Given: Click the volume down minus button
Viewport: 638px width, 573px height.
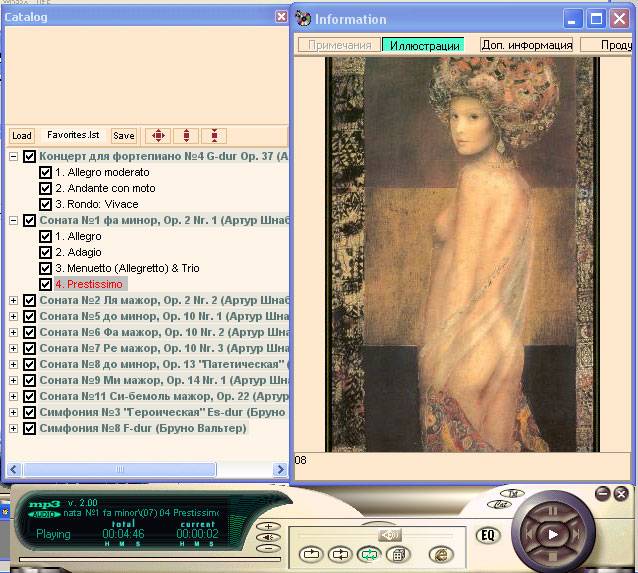Looking at the screenshot, I should [266, 547].
